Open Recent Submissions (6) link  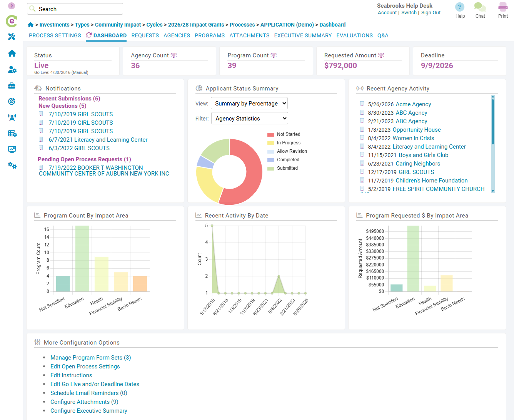69,99
